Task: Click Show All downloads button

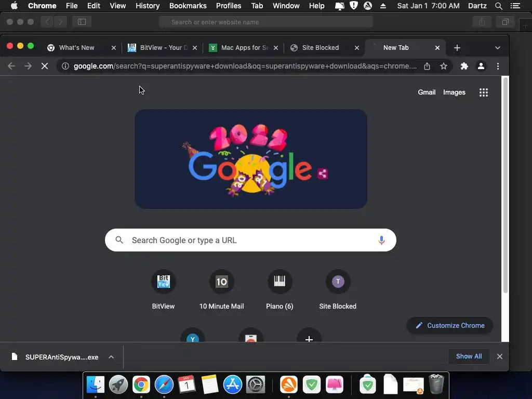Action: (469, 356)
